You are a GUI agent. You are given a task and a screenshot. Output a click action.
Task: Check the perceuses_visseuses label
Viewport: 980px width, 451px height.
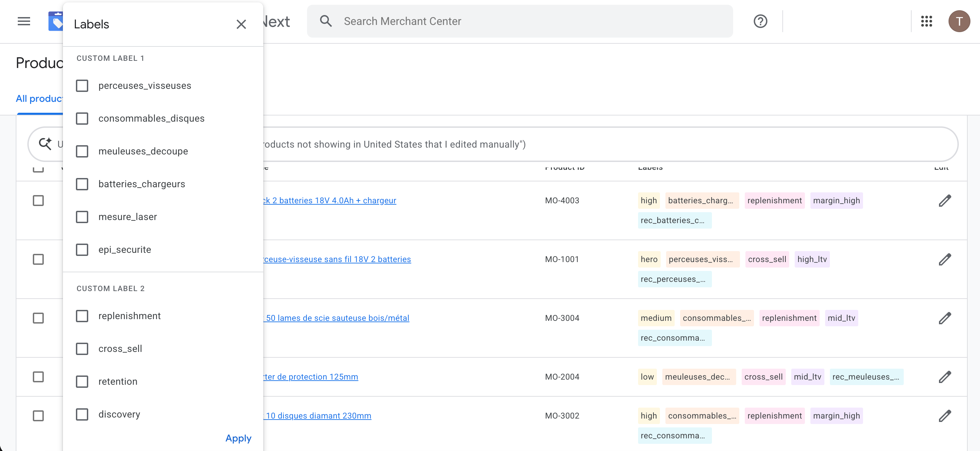[x=82, y=86]
